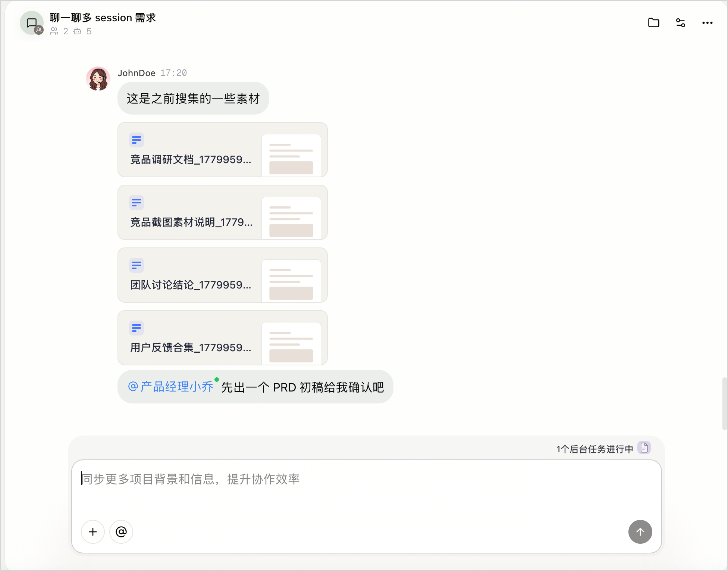Click the 竞品截图素材说明 document icon
Viewport: 728px width, 571px height.
tap(136, 203)
